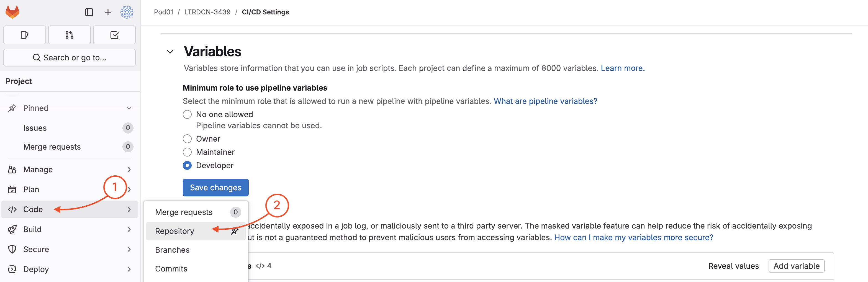Toggle the sidebar collapse icon
Screen dimensions: 868x282
(x=89, y=12)
